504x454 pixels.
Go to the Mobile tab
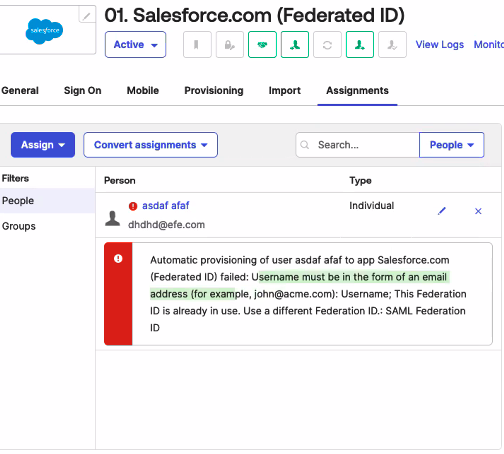coord(143,90)
